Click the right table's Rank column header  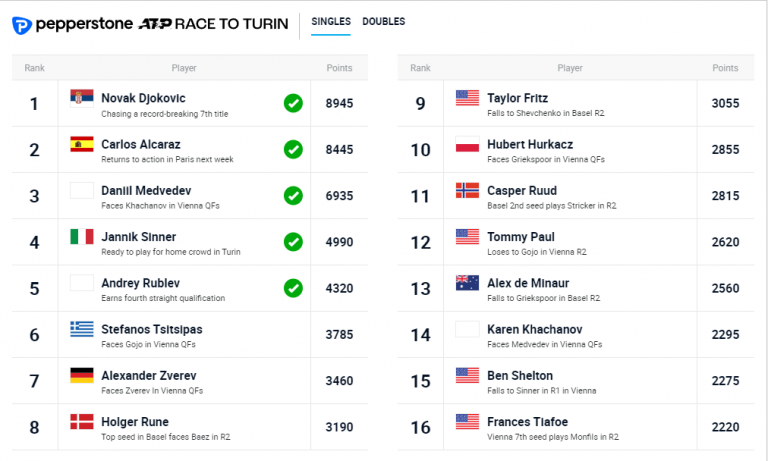pos(420,68)
